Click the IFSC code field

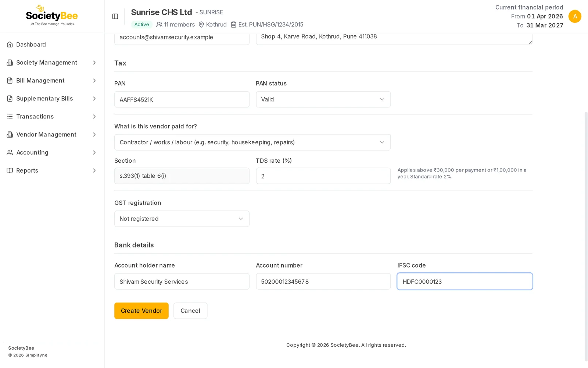coord(465,282)
